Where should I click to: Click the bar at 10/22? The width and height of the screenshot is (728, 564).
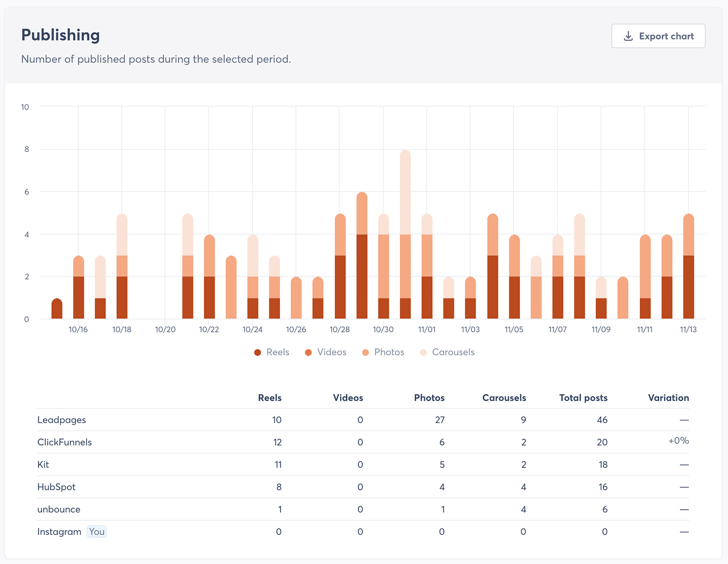209,277
